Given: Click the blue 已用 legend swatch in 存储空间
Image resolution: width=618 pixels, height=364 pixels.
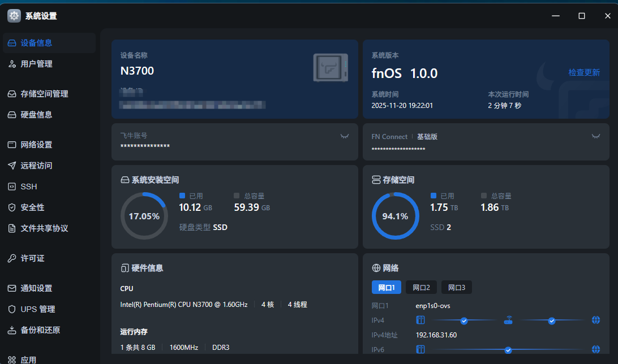Looking at the screenshot, I should pyautogui.click(x=434, y=196).
